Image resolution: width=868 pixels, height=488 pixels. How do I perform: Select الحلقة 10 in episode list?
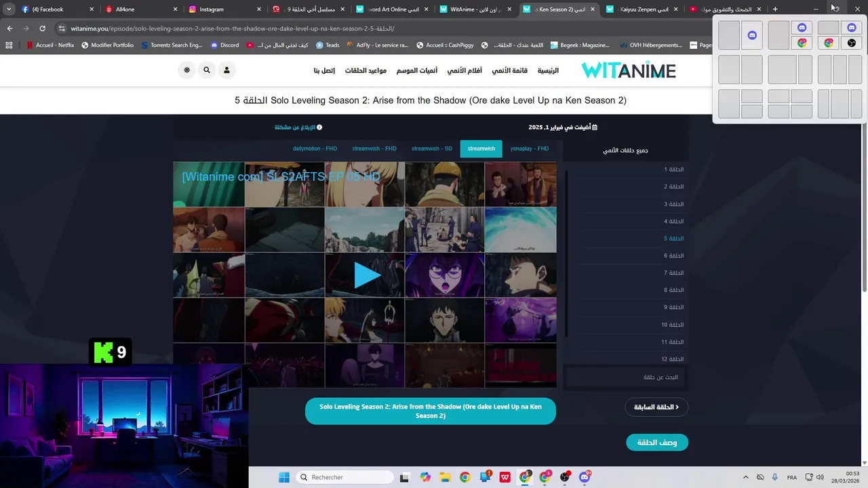click(x=673, y=325)
